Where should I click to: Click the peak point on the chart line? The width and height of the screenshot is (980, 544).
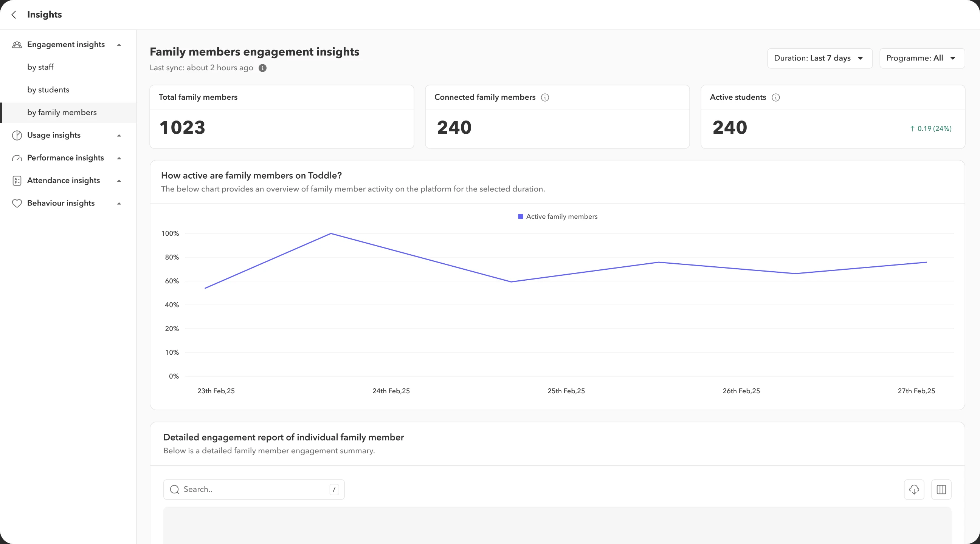tap(331, 233)
